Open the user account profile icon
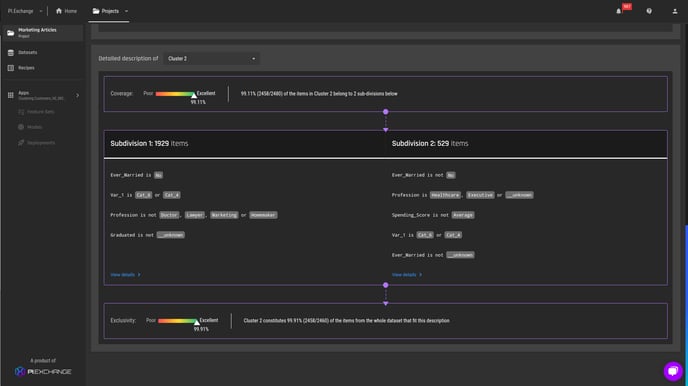 coord(675,11)
